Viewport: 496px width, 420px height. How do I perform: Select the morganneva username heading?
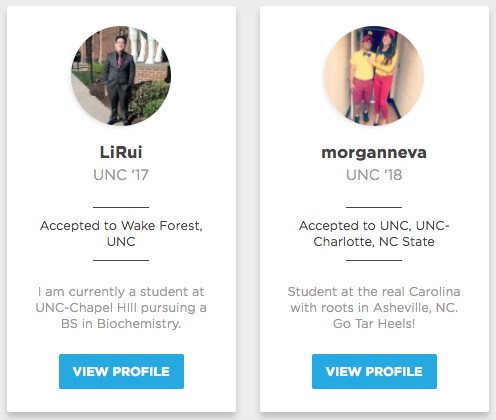374,153
